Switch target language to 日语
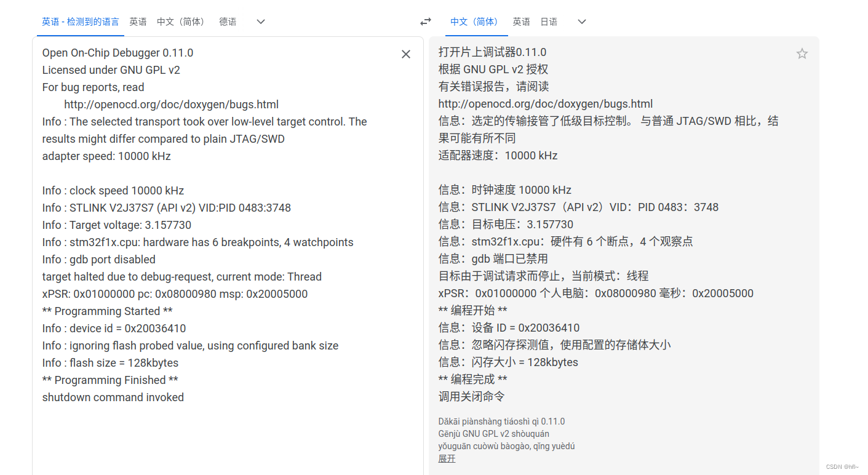Image resolution: width=868 pixels, height=475 pixels. pyautogui.click(x=548, y=21)
